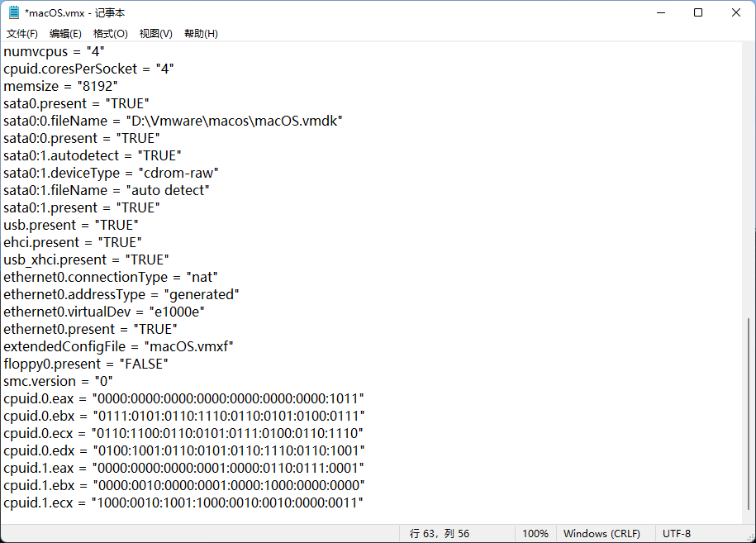Image resolution: width=756 pixels, height=543 pixels.
Task: Click the cpuid.0.eax line
Action: [x=183, y=399]
